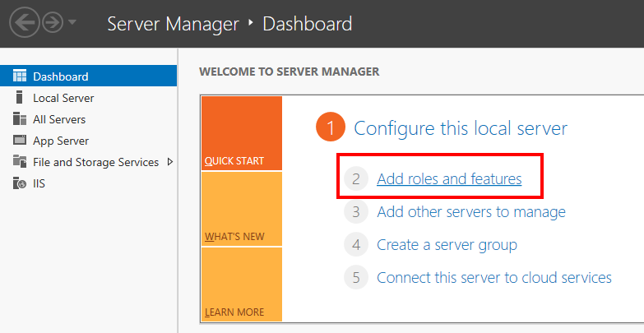
Task: Click Configure this local server heading
Action: point(461,128)
